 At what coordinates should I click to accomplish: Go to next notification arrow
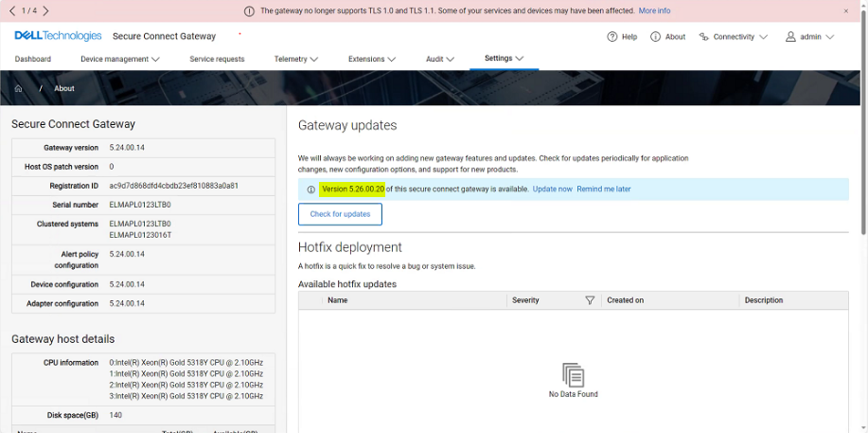[45, 10]
